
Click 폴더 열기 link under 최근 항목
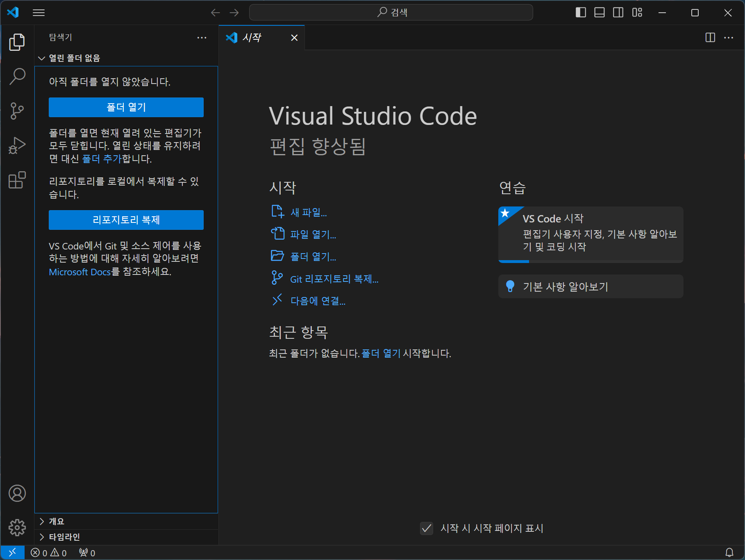point(381,354)
